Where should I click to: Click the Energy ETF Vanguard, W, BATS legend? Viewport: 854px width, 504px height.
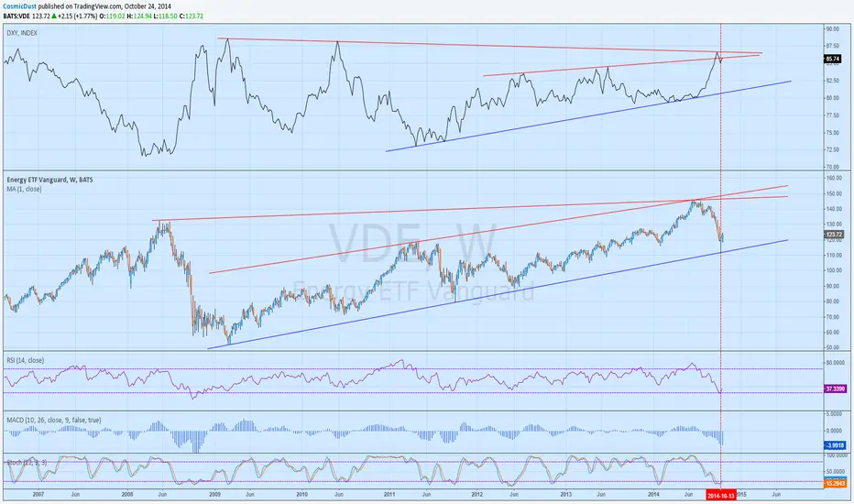click(49, 180)
